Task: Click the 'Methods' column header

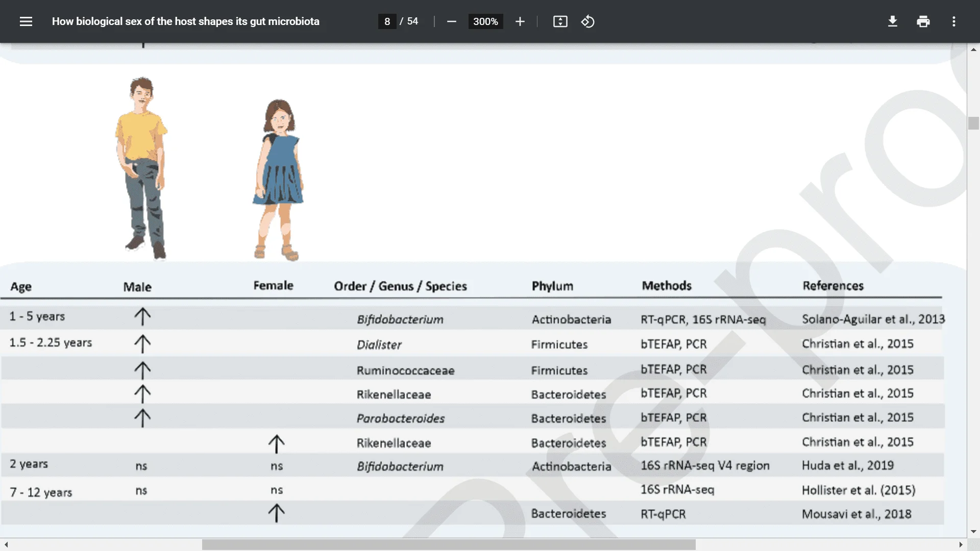Action: (x=667, y=286)
